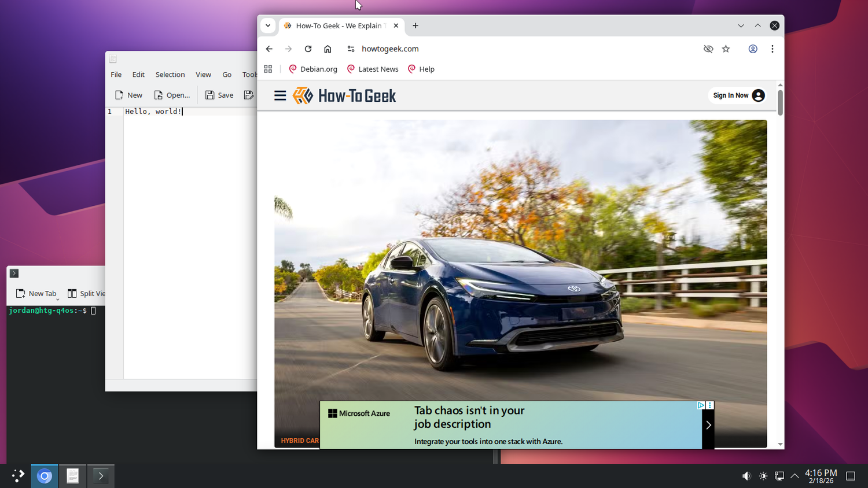Open the View menu in text editor
This screenshot has width=868, height=488.
(x=203, y=75)
